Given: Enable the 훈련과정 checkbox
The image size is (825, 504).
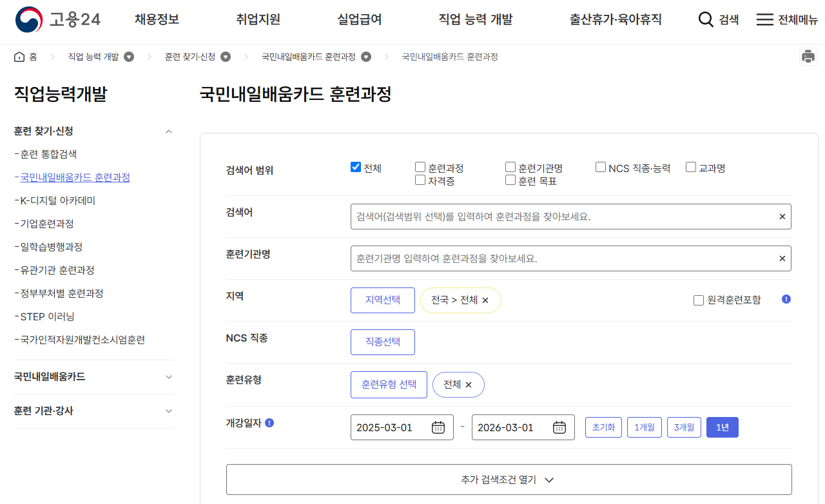Looking at the screenshot, I should 419,166.
